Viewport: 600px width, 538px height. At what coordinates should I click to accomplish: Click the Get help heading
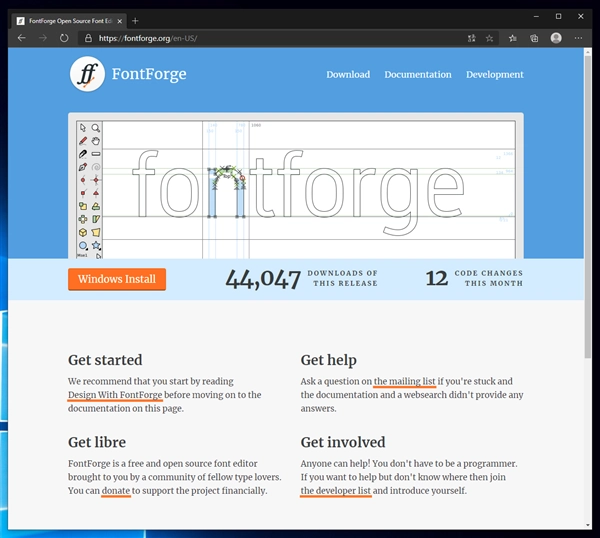pyautogui.click(x=329, y=360)
